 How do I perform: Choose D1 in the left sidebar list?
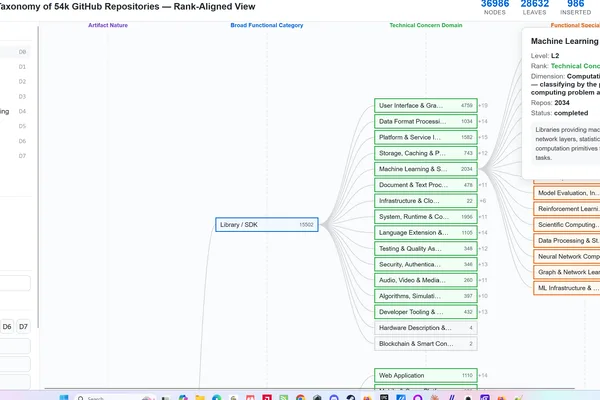pos(22,67)
